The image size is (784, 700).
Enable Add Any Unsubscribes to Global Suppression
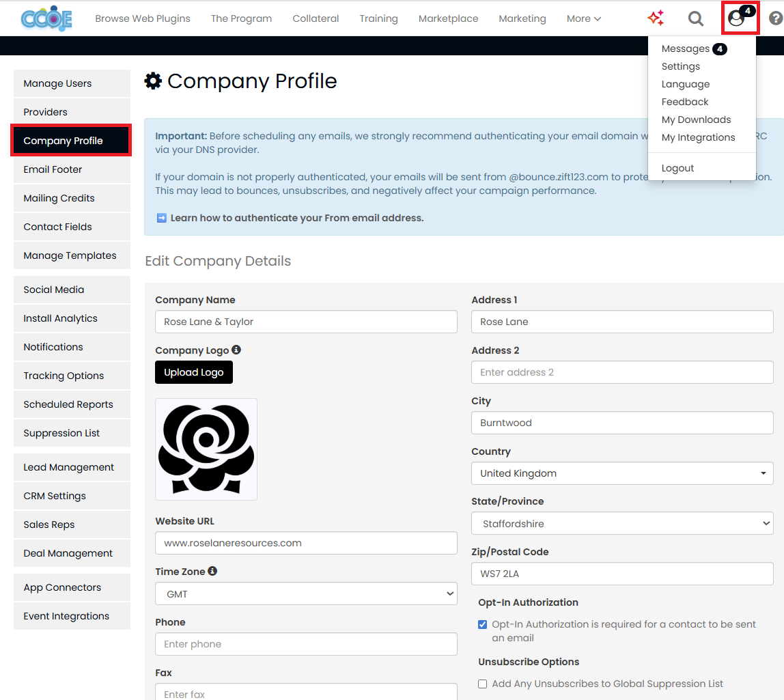click(483, 684)
